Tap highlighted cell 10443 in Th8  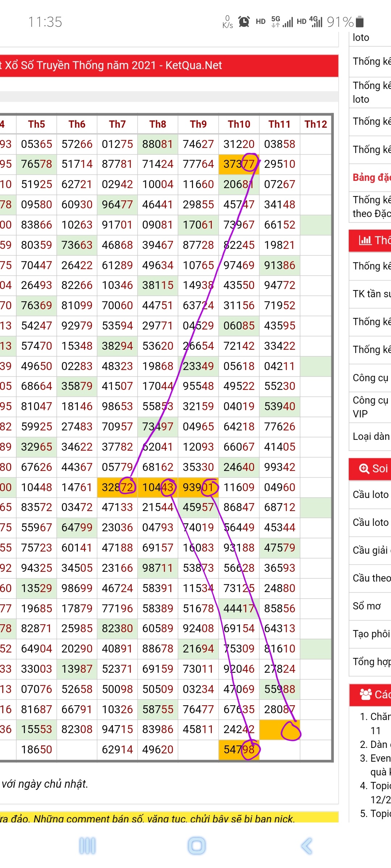click(158, 487)
